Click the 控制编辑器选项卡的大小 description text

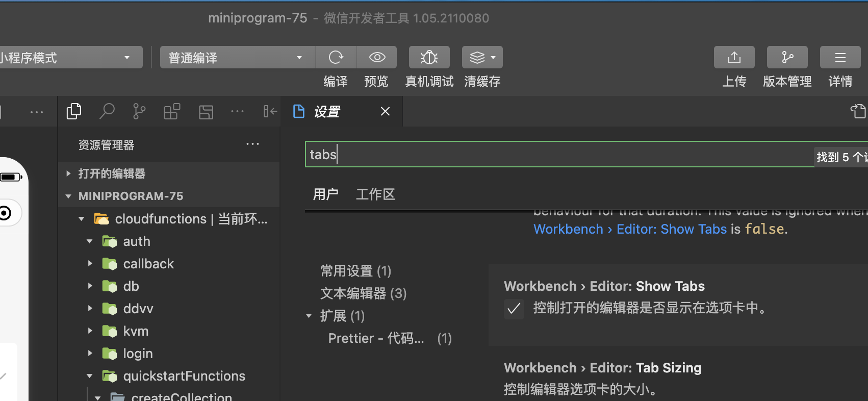point(580,390)
